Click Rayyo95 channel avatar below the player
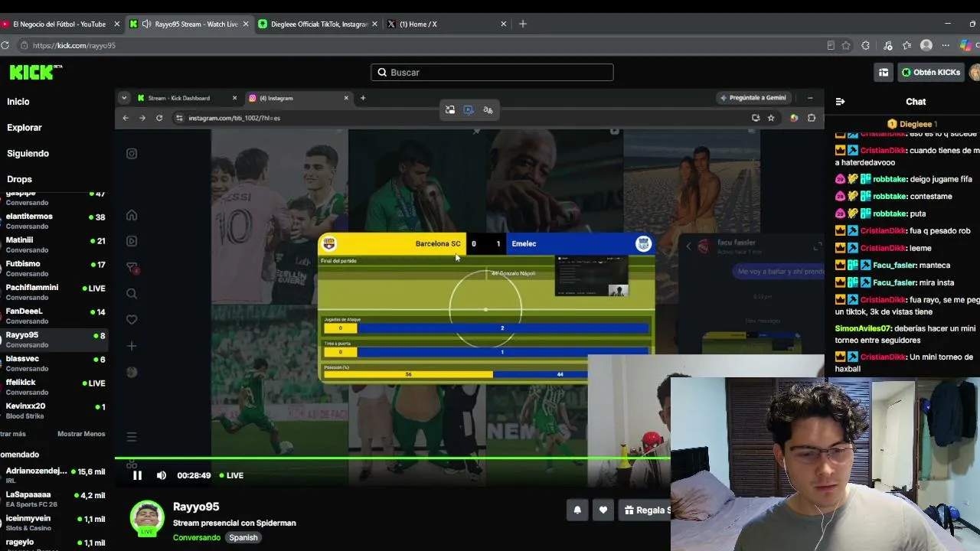 click(147, 519)
